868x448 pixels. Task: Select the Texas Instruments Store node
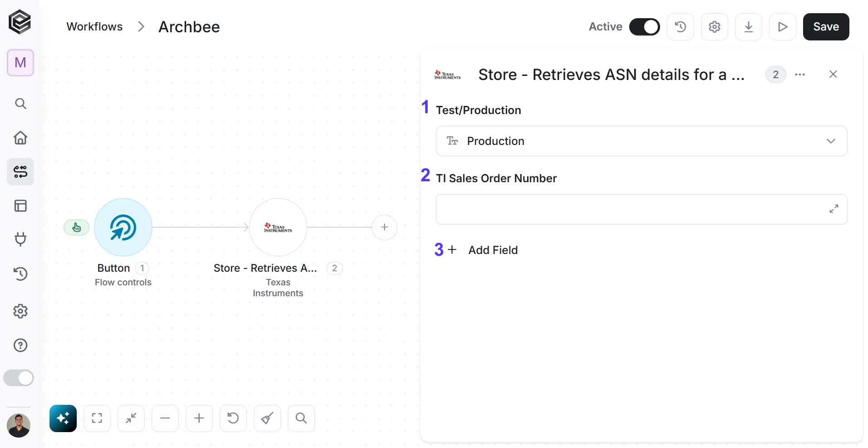coord(278,227)
